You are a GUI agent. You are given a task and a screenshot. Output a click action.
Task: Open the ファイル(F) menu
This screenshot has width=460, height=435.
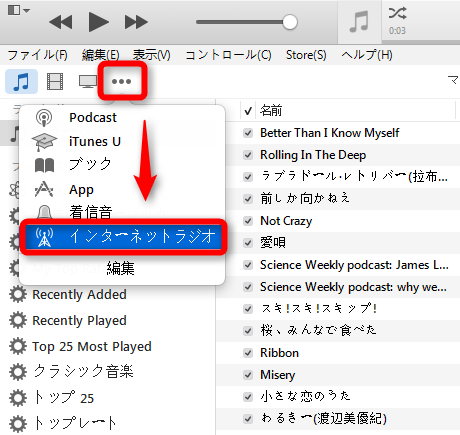[x=37, y=55]
